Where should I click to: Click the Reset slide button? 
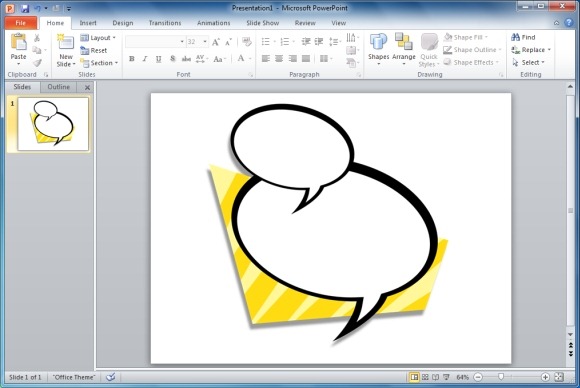(x=94, y=50)
